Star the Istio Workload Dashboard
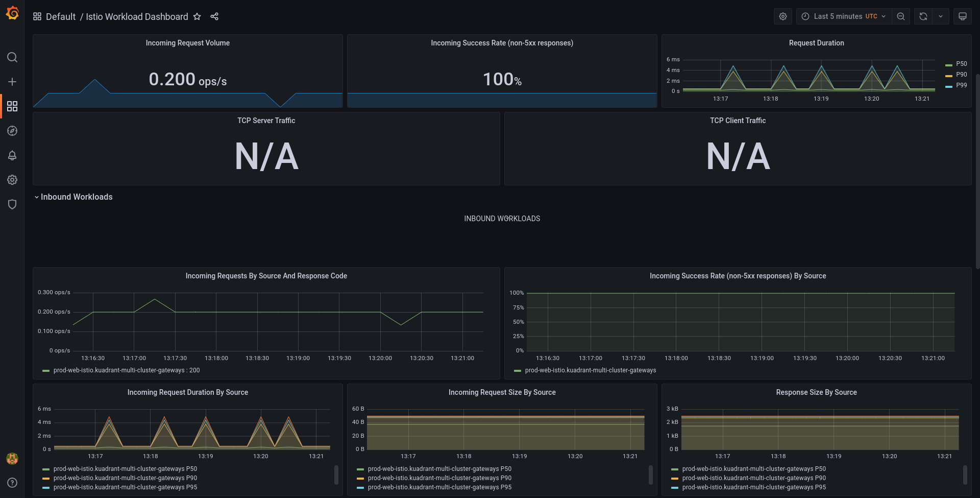 (x=197, y=16)
